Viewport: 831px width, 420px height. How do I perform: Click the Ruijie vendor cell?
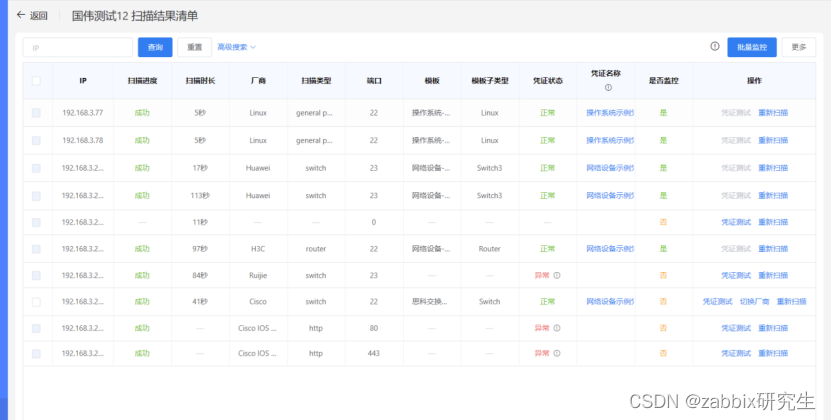[x=258, y=275]
